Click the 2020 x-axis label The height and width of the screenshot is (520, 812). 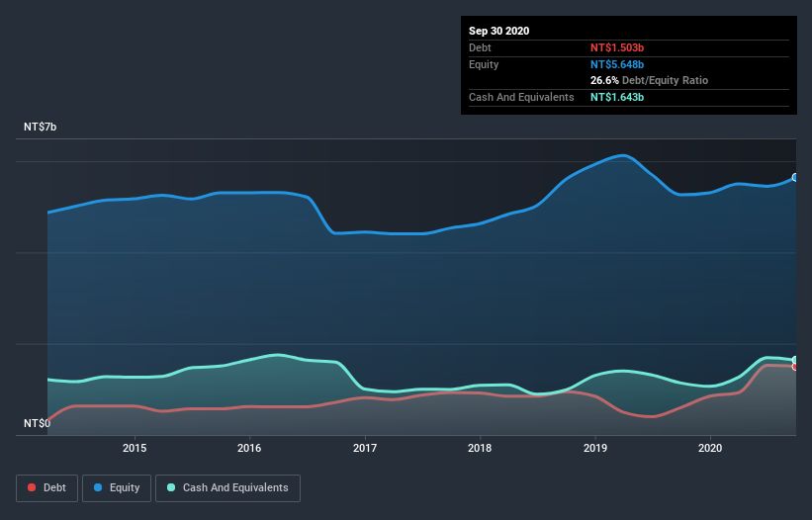[x=710, y=448]
